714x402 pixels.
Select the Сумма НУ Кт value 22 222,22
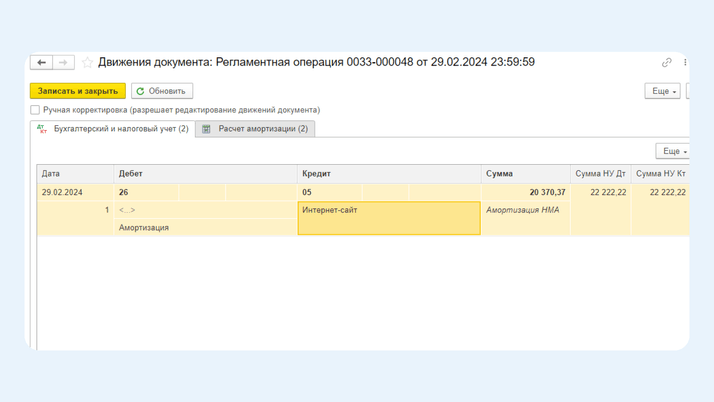661,192
